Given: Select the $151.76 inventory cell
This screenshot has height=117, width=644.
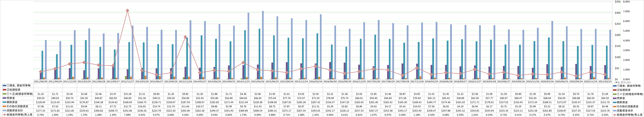Looking at the screenshot, I should click(605, 102).
